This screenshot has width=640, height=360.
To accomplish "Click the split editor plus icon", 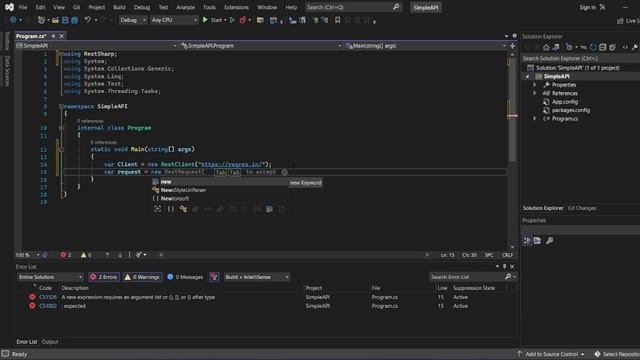I will (513, 46).
